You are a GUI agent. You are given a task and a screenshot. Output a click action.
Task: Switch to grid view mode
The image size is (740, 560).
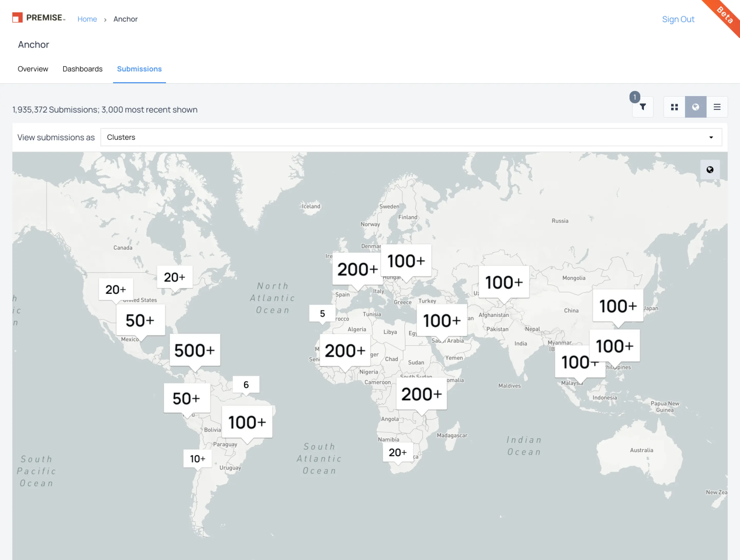(674, 107)
